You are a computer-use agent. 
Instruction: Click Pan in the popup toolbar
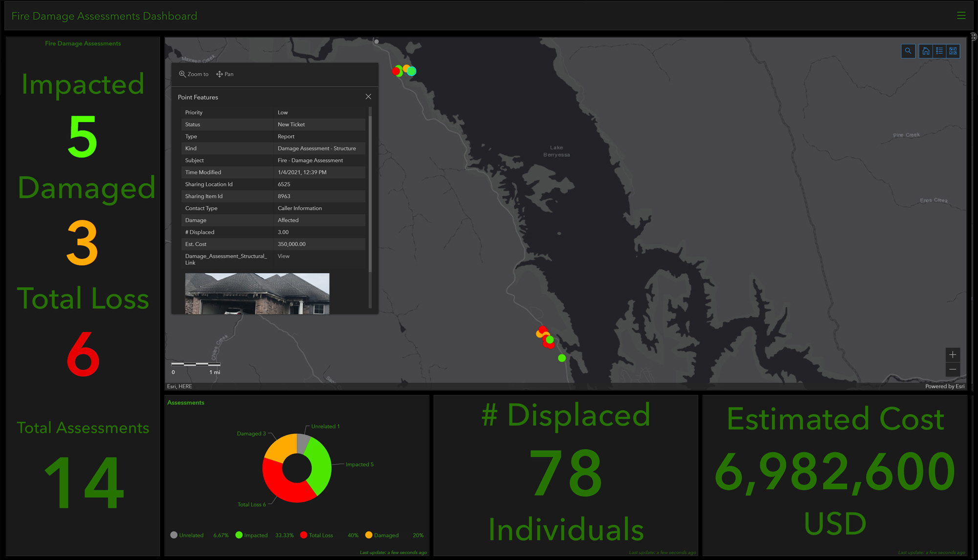pos(225,74)
